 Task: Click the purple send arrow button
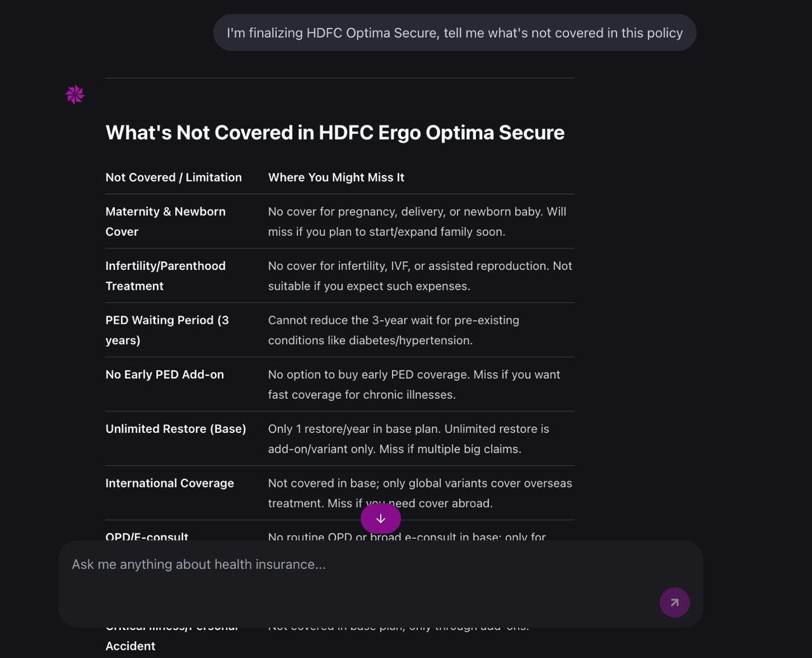click(x=674, y=602)
